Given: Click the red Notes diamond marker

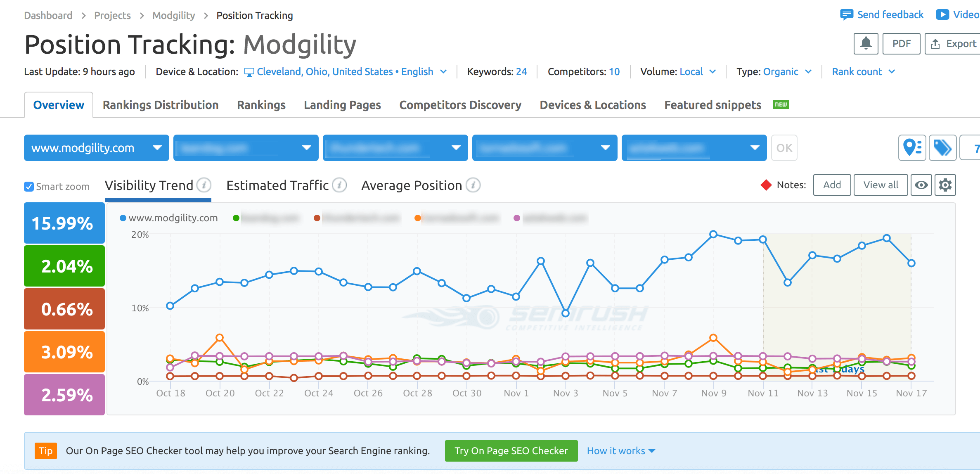Looking at the screenshot, I should 766,185.
